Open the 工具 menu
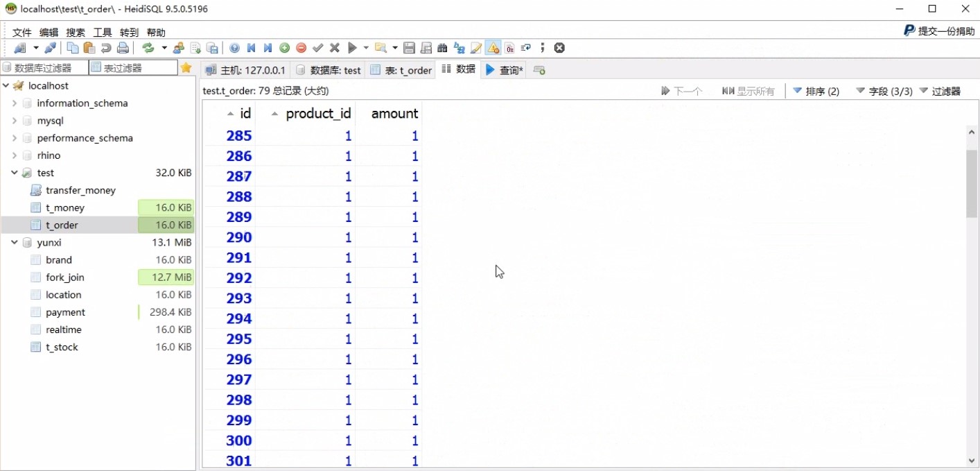The height and width of the screenshot is (471, 980). (103, 33)
